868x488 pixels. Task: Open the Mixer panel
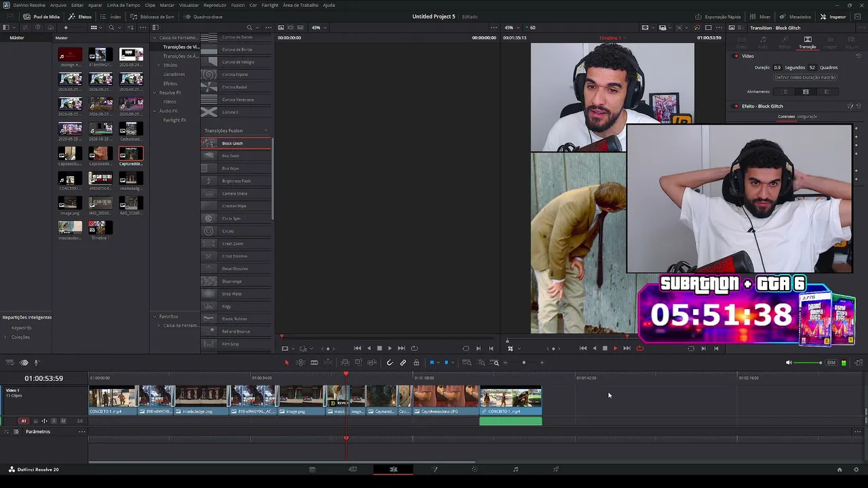(760, 16)
